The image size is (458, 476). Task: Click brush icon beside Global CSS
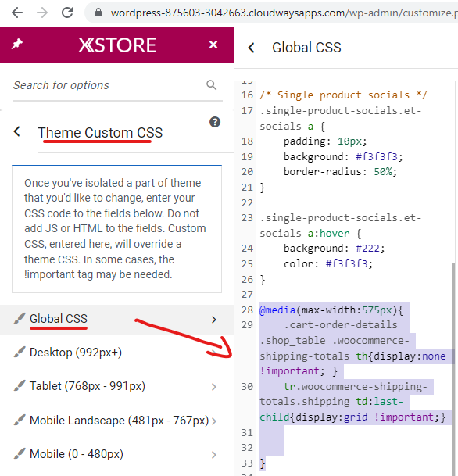(20, 319)
